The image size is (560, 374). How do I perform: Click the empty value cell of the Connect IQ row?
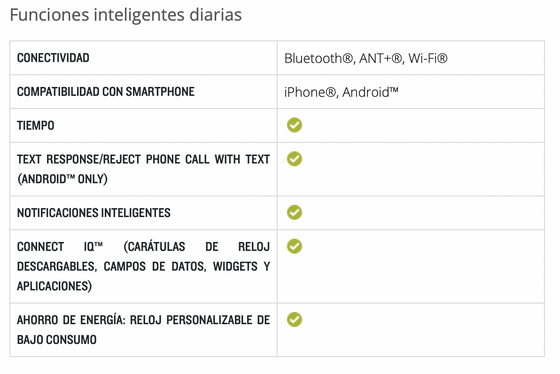tap(411, 266)
